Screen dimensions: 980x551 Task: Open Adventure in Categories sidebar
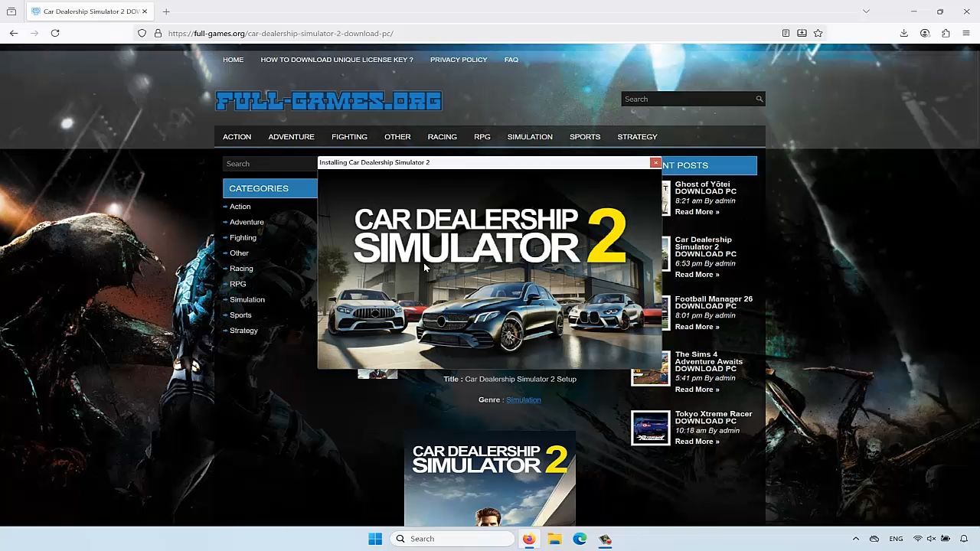coord(247,222)
